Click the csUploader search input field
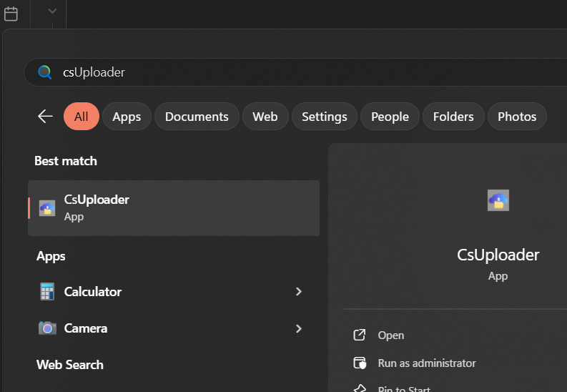This screenshot has width=567, height=392. [x=295, y=72]
